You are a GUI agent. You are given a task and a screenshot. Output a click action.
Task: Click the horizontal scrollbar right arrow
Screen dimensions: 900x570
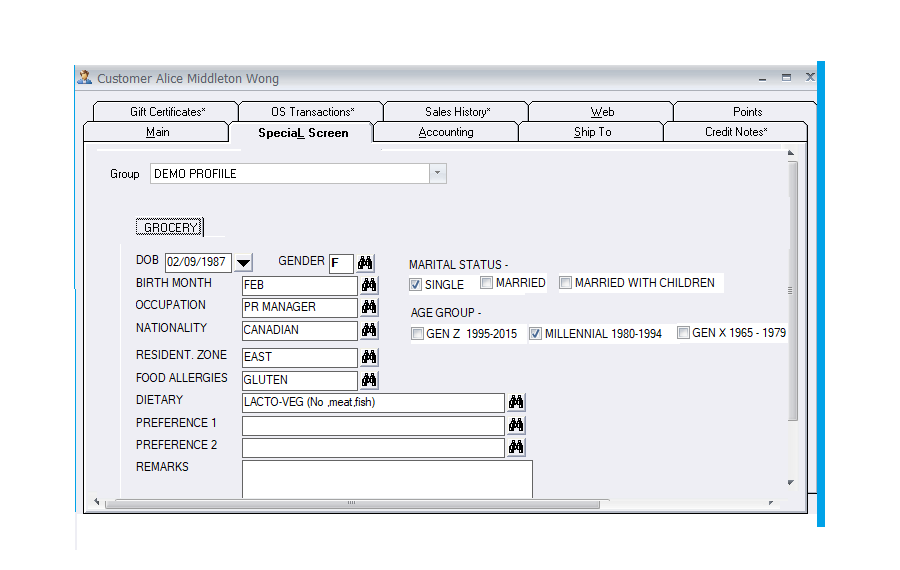[771, 502]
